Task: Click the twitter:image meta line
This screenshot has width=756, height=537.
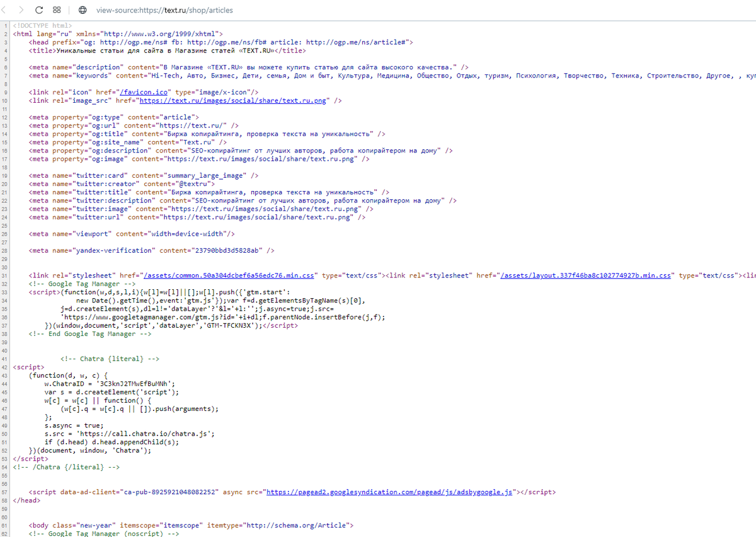Action: 201,209
